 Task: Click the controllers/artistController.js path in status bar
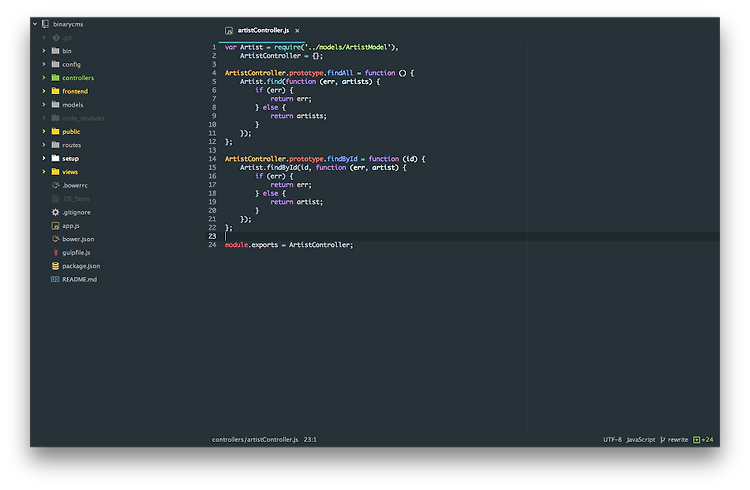[255, 439]
